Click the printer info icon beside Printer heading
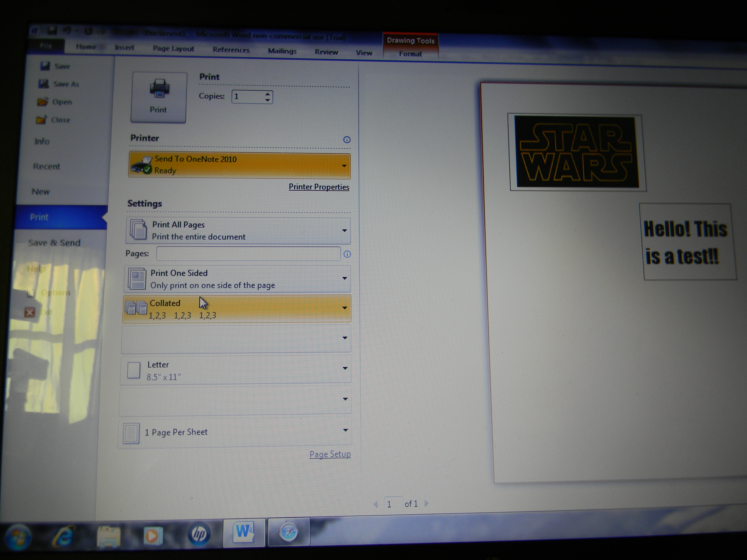This screenshot has height=560, width=747. [x=347, y=140]
